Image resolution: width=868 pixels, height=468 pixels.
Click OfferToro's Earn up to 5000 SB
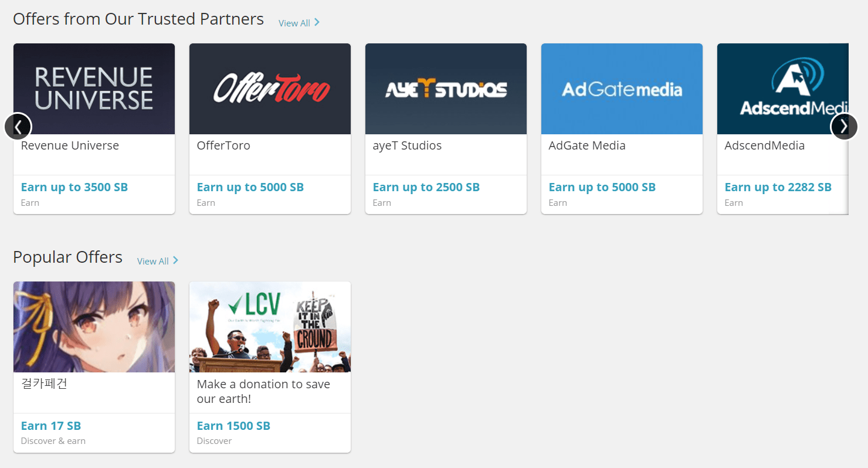point(250,187)
